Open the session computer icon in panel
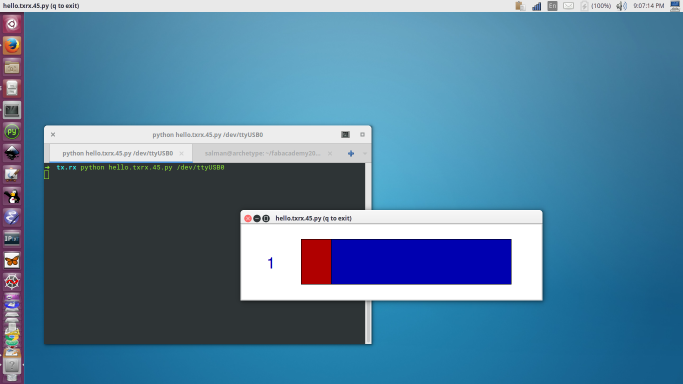Image resolution: width=683 pixels, height=384 pixels. pyautogui.click(x=675, y=6)
